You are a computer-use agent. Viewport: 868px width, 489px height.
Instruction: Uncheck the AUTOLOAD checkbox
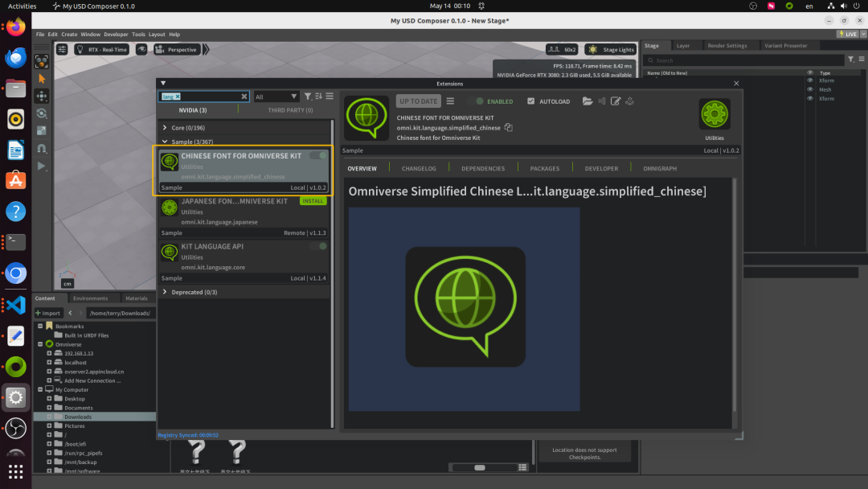point(531,101)
